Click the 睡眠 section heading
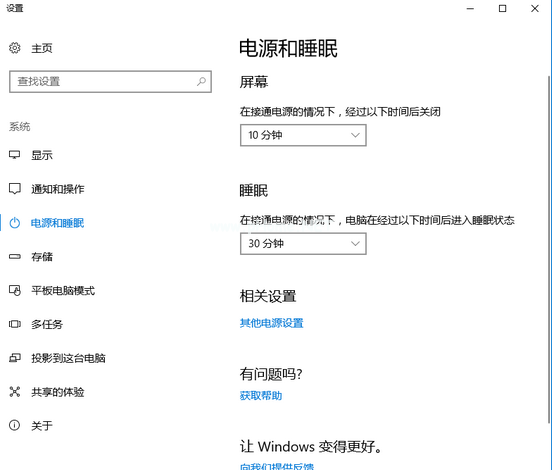Viewport: 552px width, 470px height. click(x=254, y=190)
